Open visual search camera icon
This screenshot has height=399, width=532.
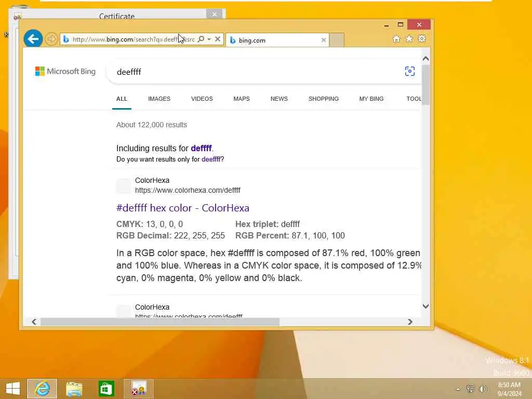point(409,71)
